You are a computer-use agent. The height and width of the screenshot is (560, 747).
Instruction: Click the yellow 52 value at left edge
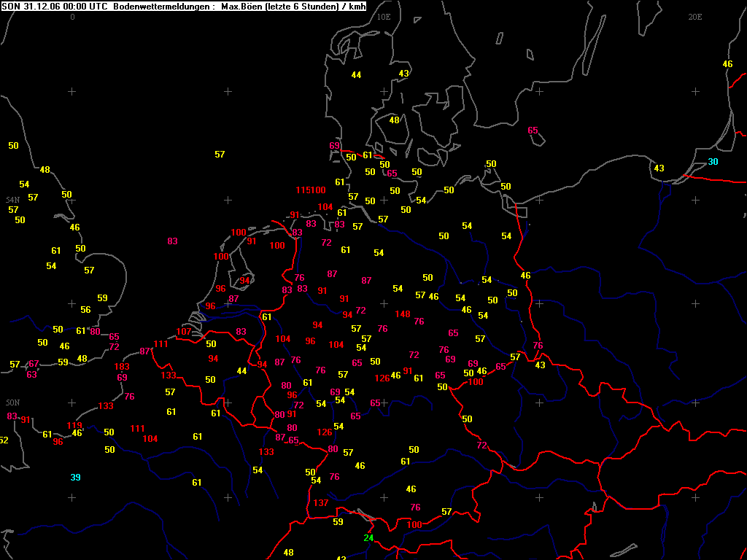pyautogui.click(x=4, y=440)
